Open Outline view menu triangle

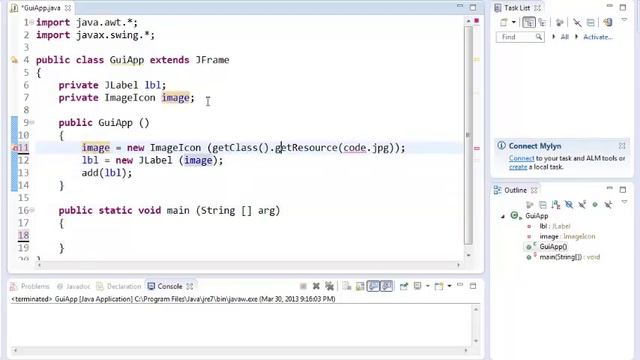624,202
